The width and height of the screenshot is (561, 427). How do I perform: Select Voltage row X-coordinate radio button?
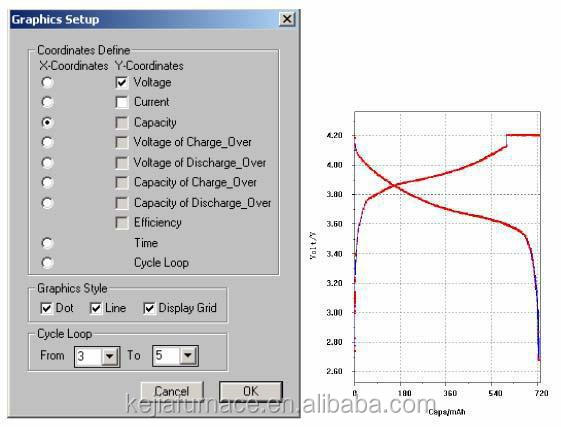click(47, 82)
